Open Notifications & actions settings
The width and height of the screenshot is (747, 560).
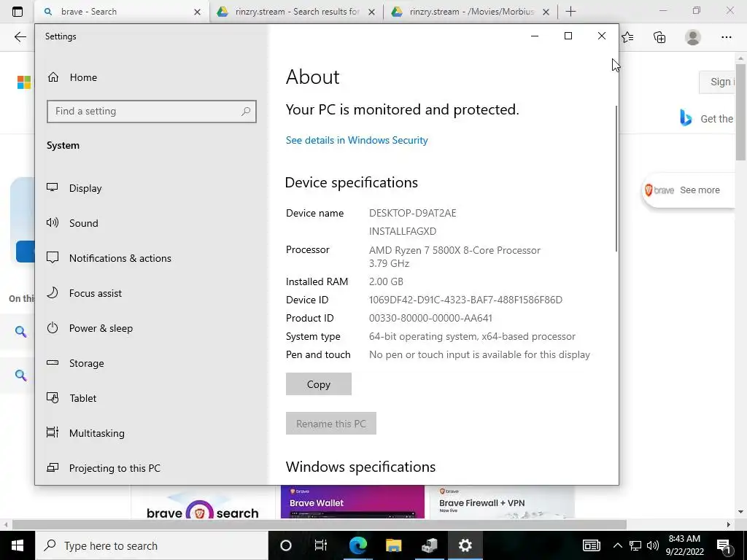pos(109,258)
